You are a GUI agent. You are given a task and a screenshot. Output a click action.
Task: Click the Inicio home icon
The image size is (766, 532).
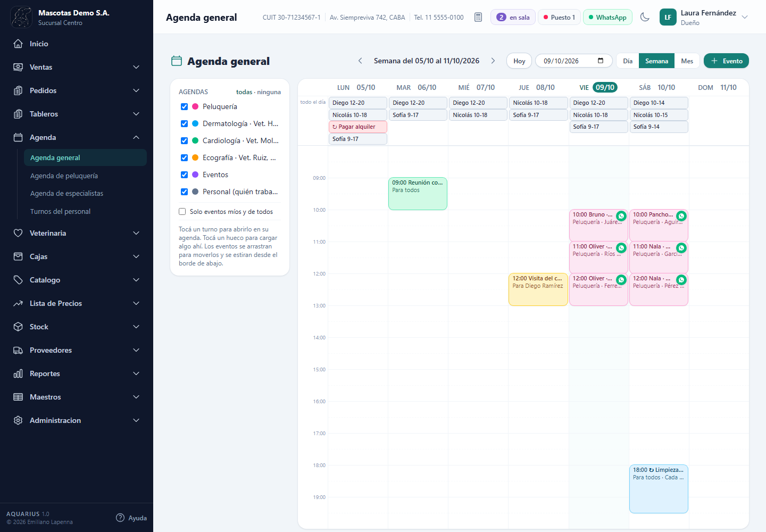(x=18, y=44)
